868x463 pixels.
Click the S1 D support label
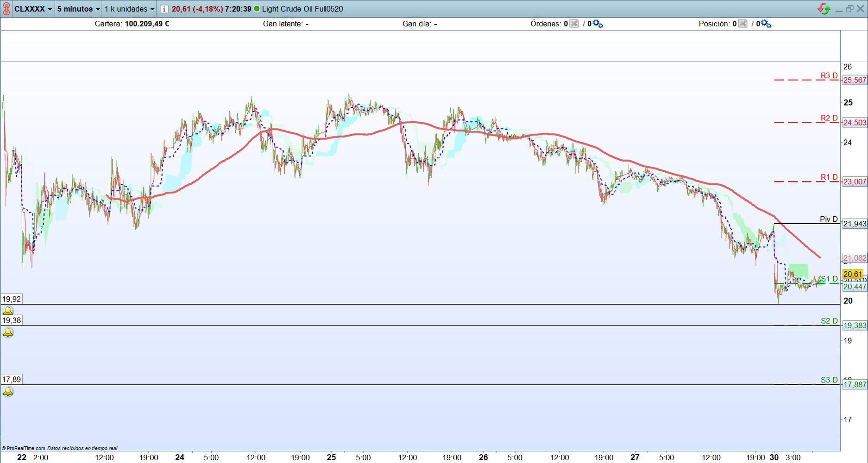tap(829, 279)
